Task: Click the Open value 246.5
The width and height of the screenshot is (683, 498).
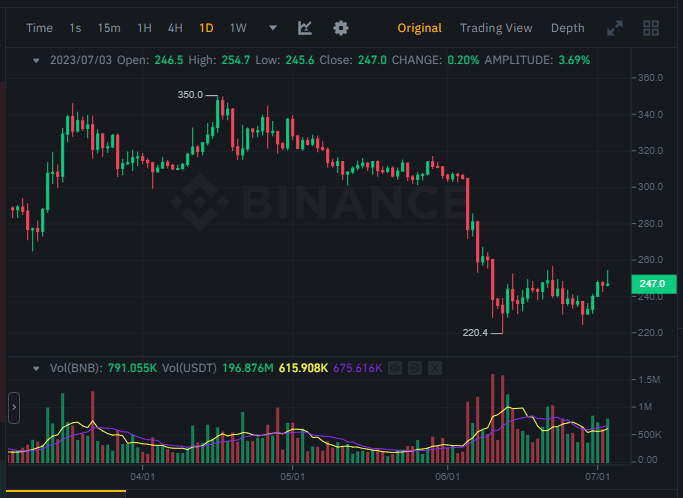Action: [x=169, y=60]
